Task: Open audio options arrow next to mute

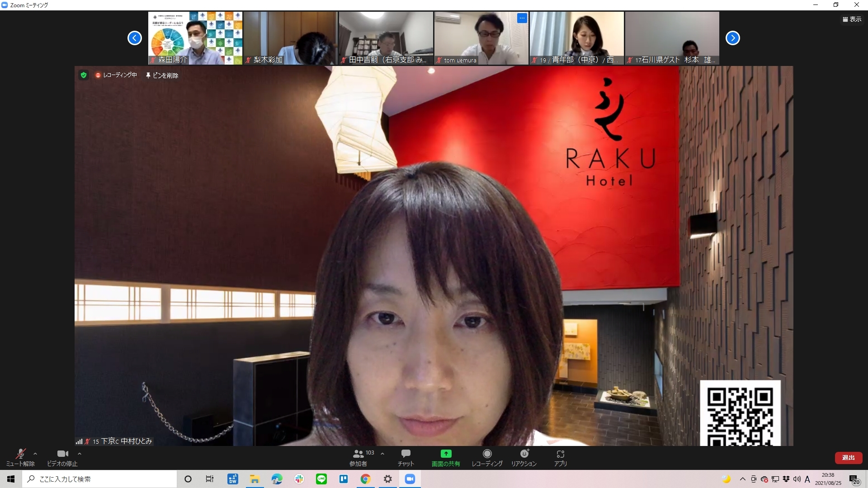Action: 35,454
